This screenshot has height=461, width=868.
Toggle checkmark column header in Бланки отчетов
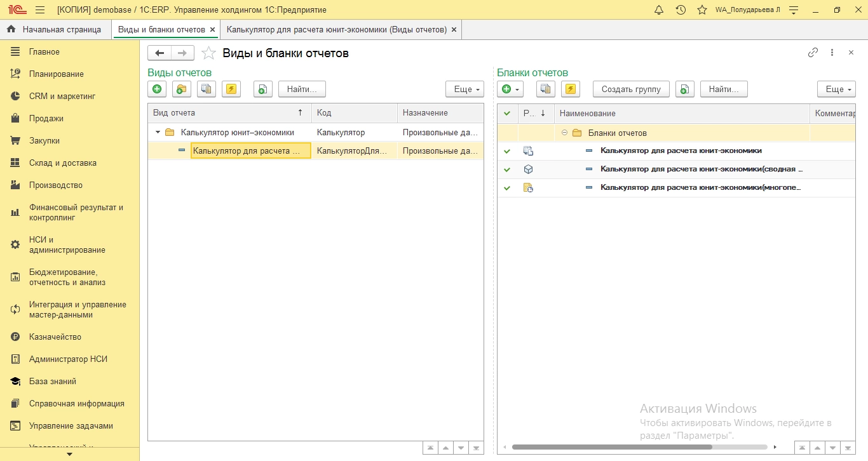click(x=507, y=113)
